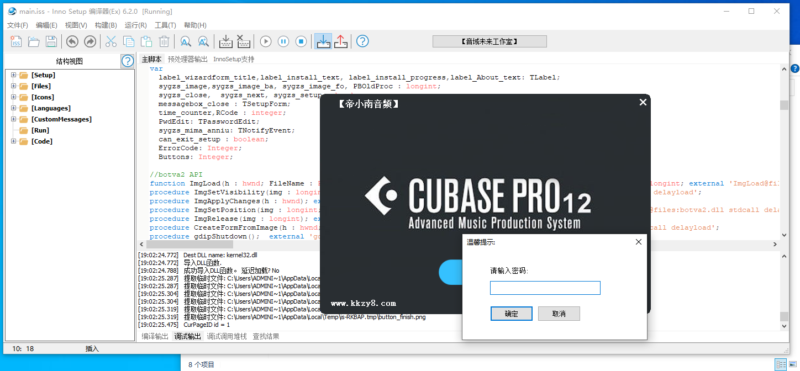The width and height of the screenshot is (800, 371).
Task: Open the 帮助(H) menu
Action: coord(195,25)
